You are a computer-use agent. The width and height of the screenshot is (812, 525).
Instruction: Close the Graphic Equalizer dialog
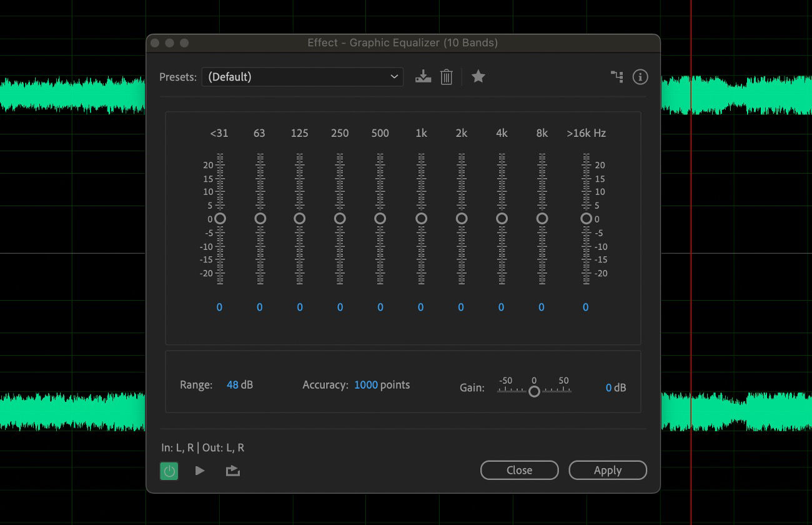(x=519, y=470)
